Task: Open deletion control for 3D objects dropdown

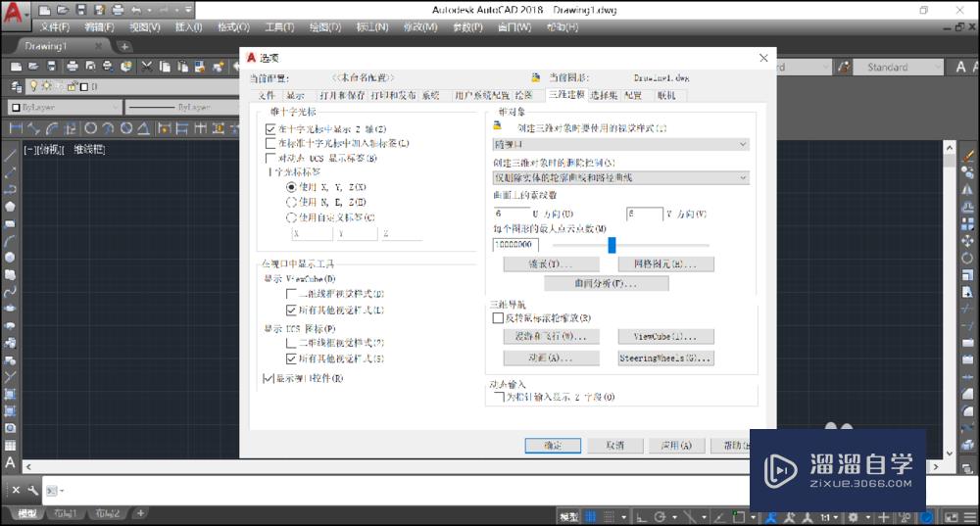Action: tap(620, 177)
